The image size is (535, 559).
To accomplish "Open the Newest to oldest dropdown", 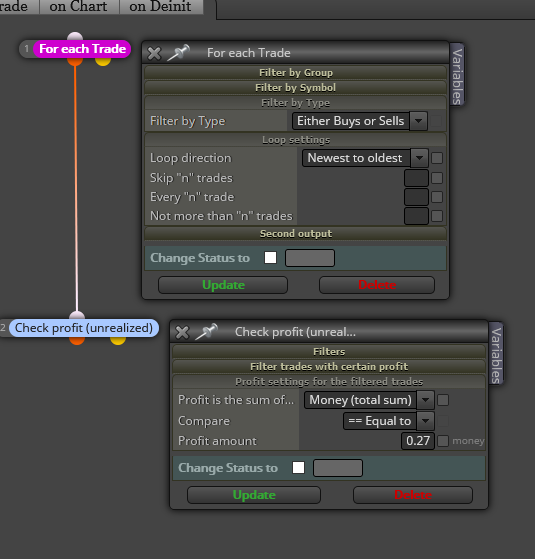I will click(x=365, y=158).
